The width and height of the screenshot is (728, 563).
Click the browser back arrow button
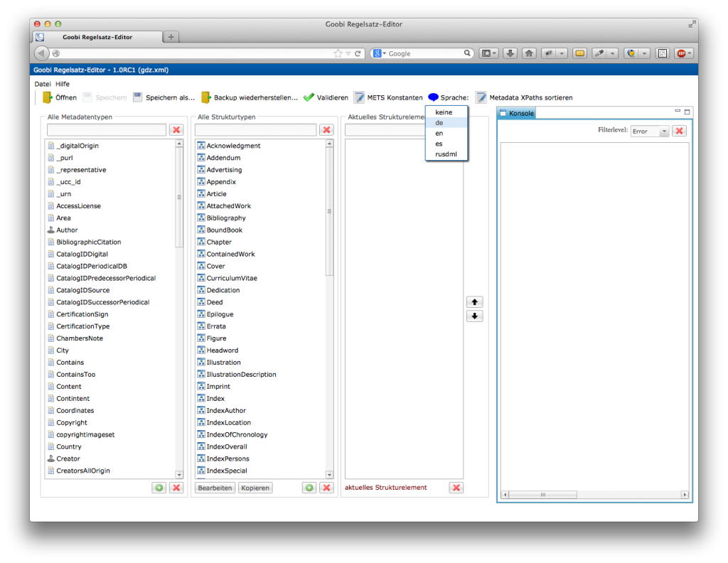(x=41, y=53)
